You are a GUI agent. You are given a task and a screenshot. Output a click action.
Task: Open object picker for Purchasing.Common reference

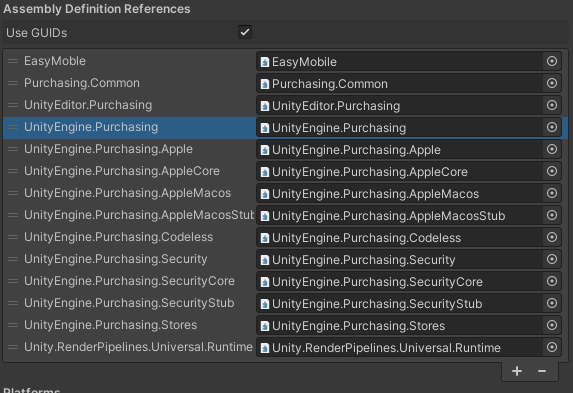click(552, 83)
